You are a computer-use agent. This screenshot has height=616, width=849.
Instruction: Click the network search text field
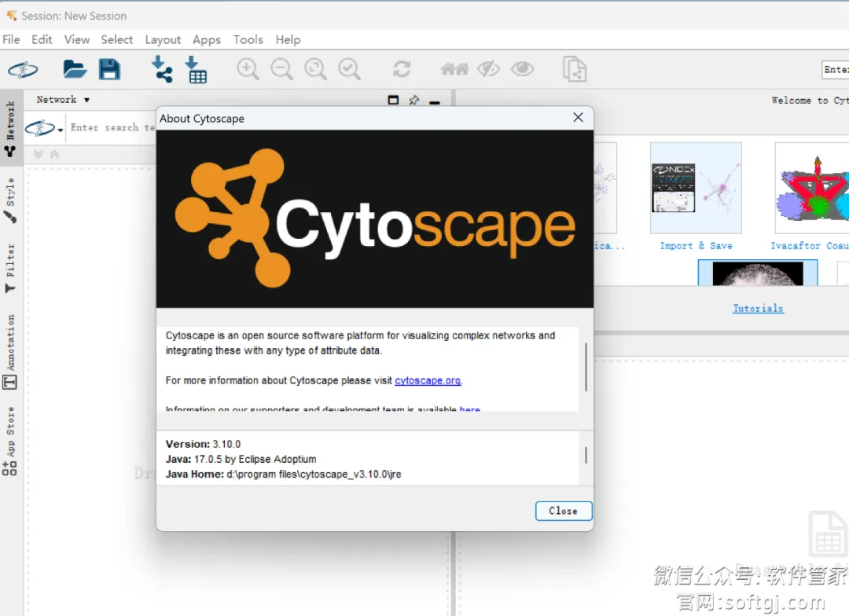pos(112,128)
